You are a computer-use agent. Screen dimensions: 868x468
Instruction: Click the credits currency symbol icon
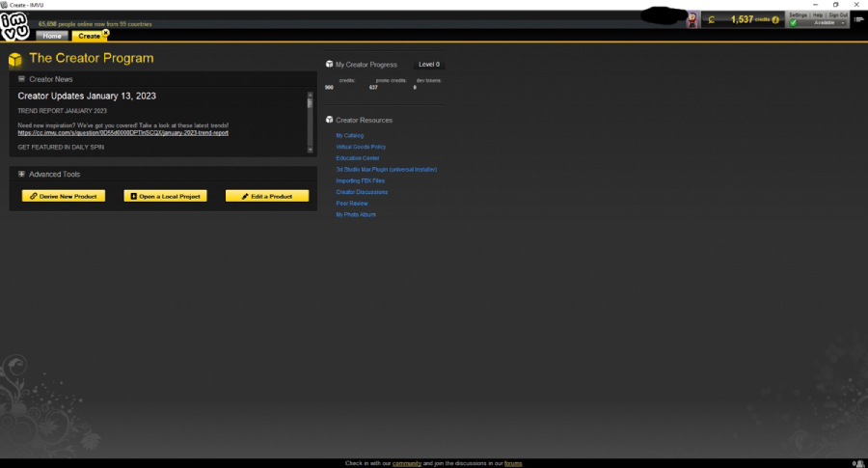coord(712,20)
